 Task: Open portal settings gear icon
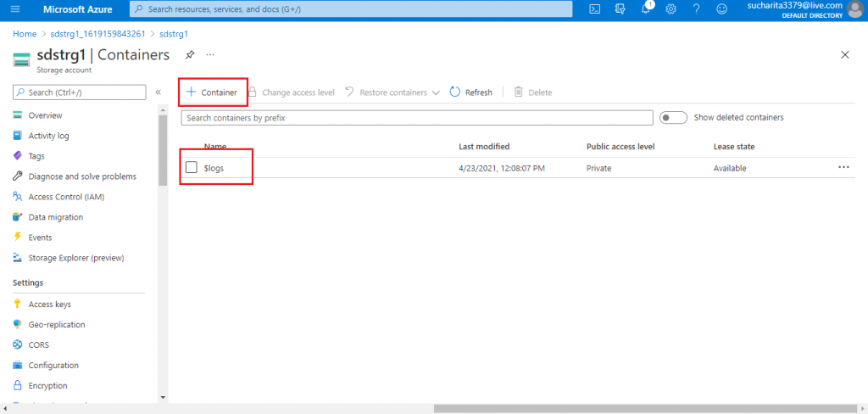tap(671, 9)
